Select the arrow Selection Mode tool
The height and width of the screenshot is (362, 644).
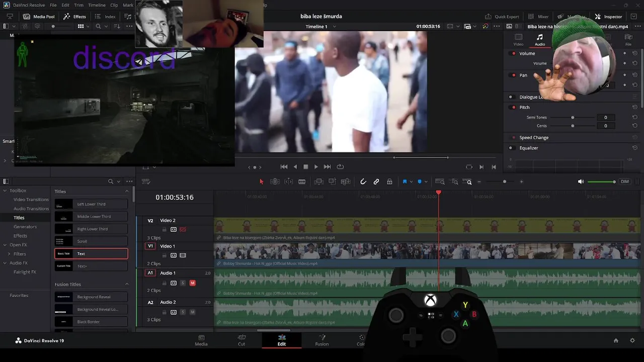pyautogui.click(x=261, y=182)
